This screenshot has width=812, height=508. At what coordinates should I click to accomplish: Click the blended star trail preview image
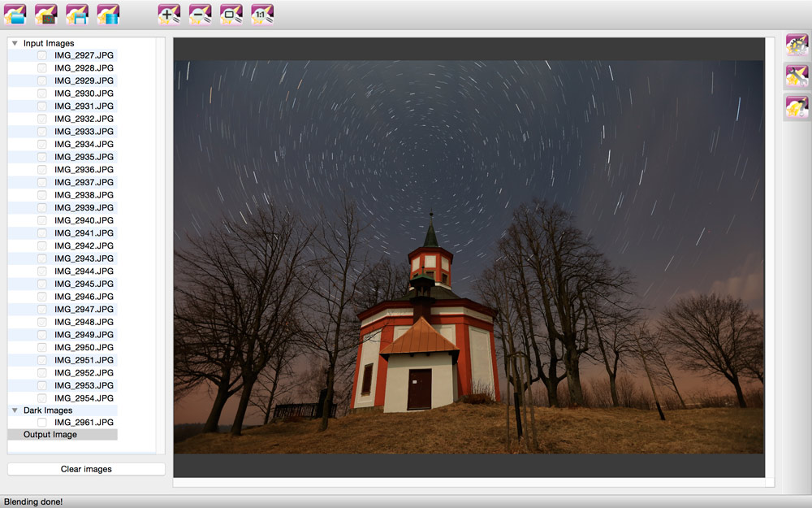coord(469,257)
